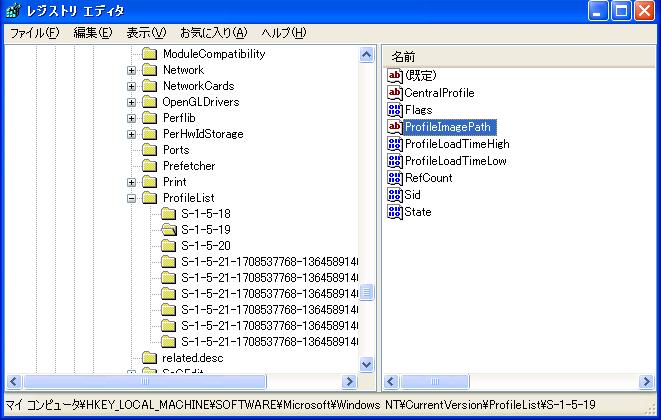Select the S-1-5-18 key name
This screenshot has height=420, width=661.
click(x=206, y=214)
